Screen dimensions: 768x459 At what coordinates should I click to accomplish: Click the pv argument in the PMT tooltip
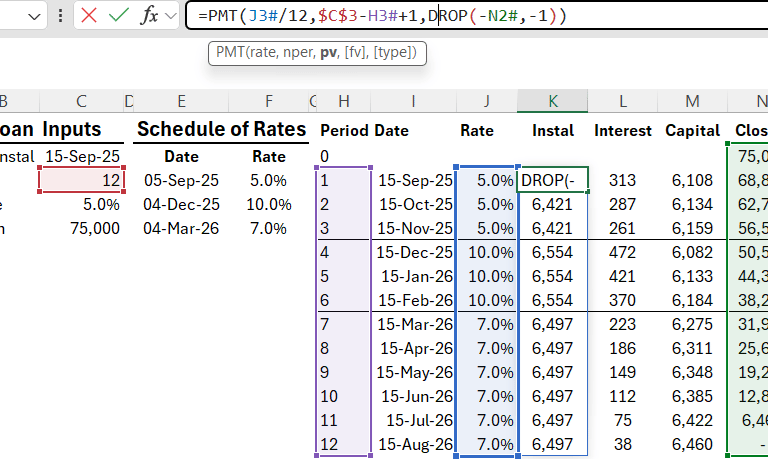pyautogui.click(x=328, y=52)
